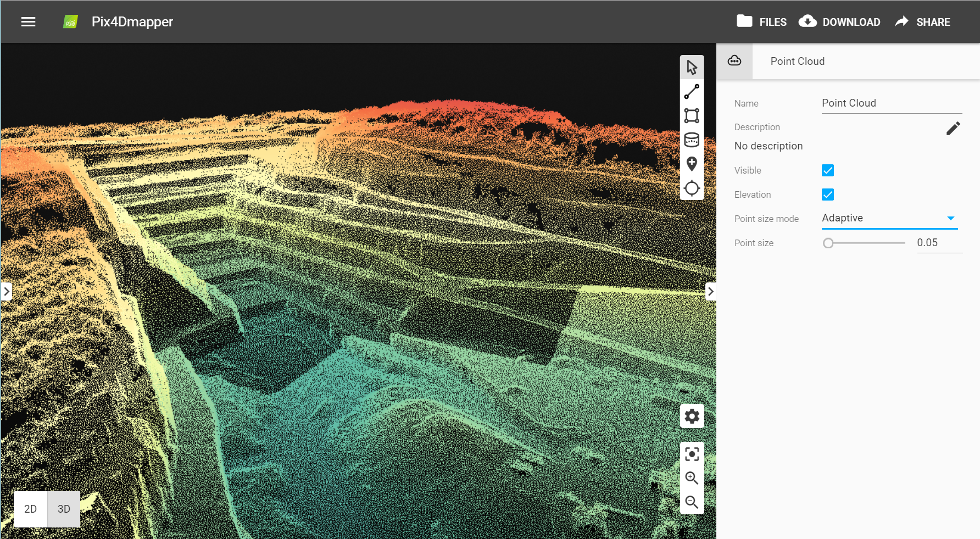Open the hamburger main menu
This screenshot has height=539, width=980.
pyautogui.click(x=28, y=22)
